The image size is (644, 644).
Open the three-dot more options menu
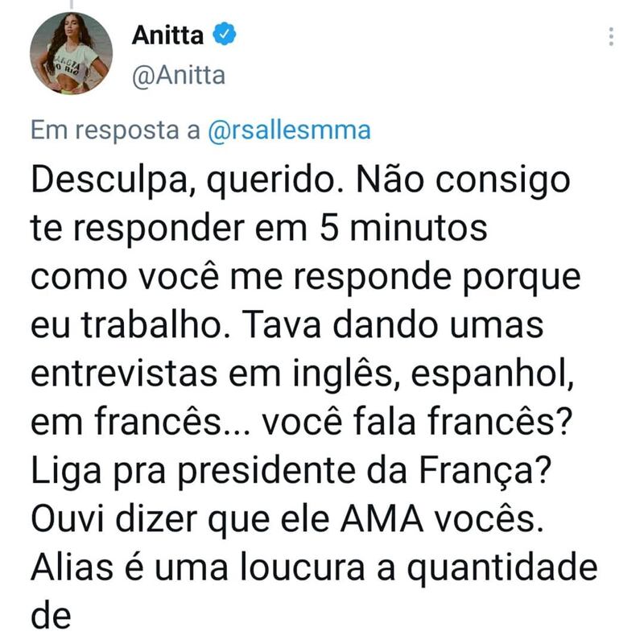pyautogui.click(x=611, y=36)
